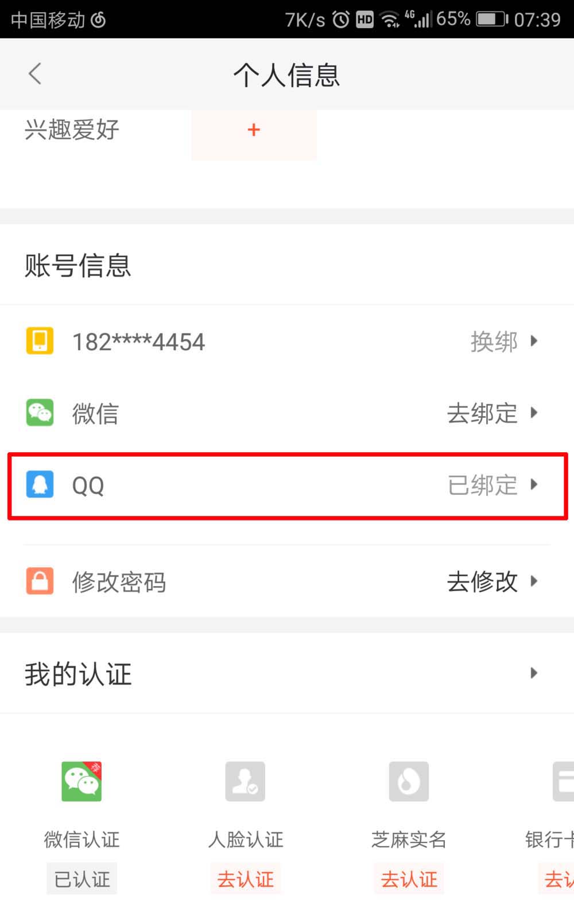Screen dimensions: 574x924
Task: Tap the back arrow in header
Action: coord(35,74)
